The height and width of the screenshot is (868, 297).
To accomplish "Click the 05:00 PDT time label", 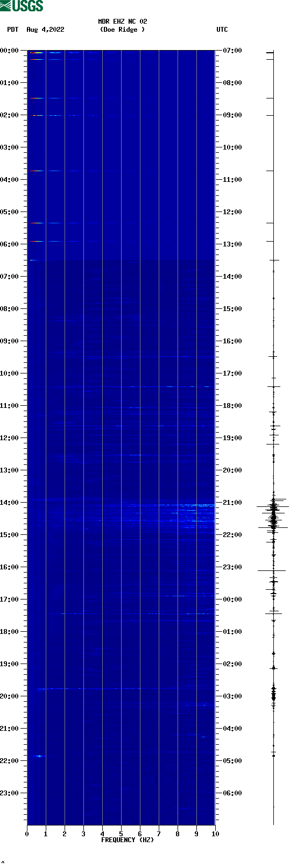I will (x=9, y=212).
